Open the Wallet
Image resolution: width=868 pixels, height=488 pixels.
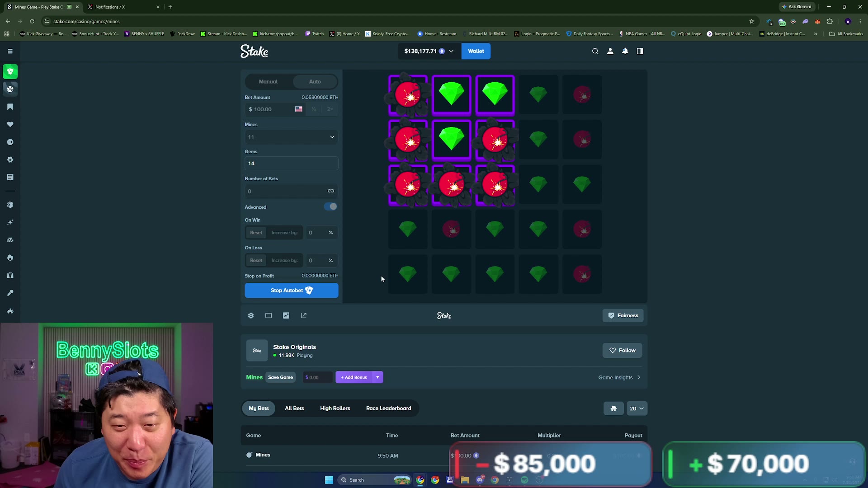click(476, 51)
